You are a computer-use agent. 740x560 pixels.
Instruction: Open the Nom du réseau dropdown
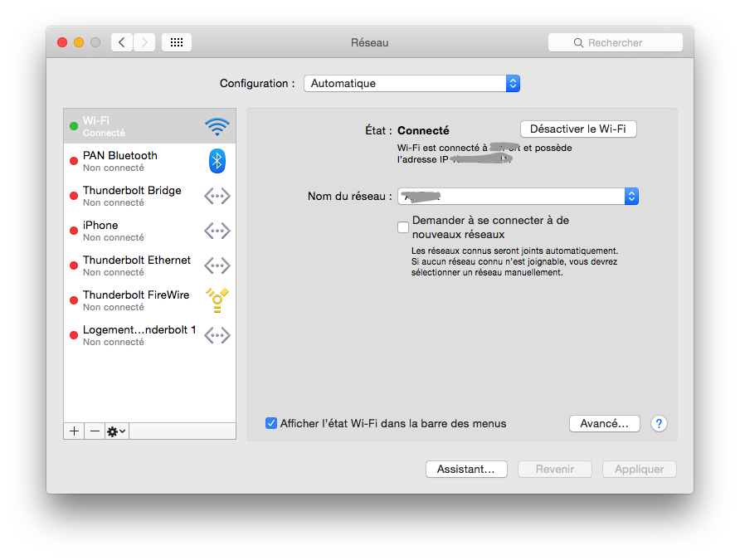click(x=518, y=197)
